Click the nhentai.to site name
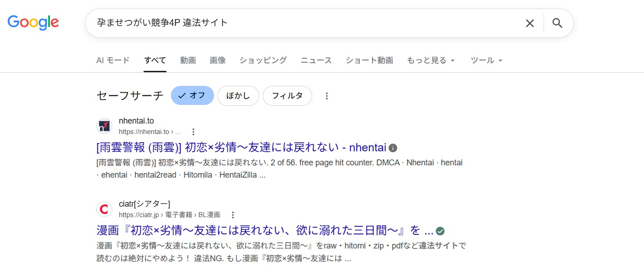644x278 pixels. pos(136,121)
